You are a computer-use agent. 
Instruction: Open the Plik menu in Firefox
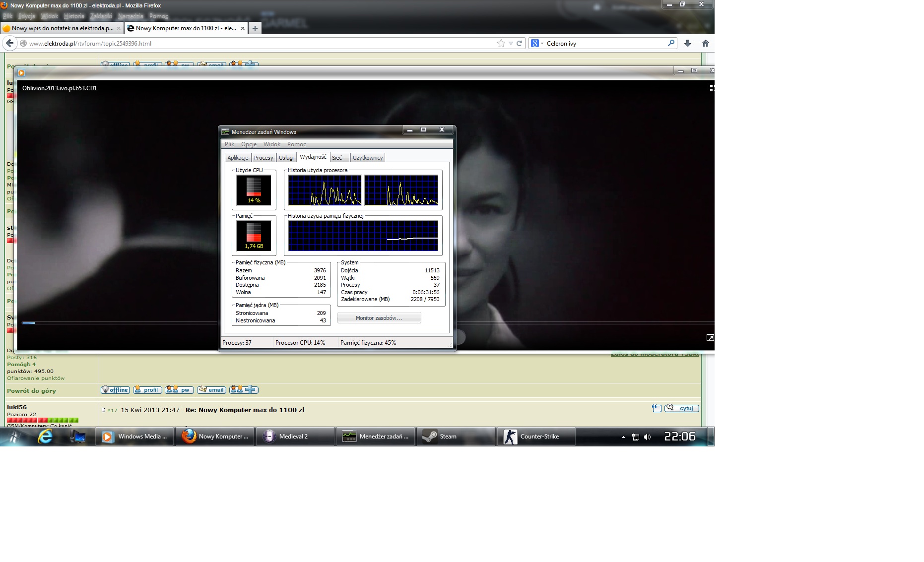click(x=7, y=16)
